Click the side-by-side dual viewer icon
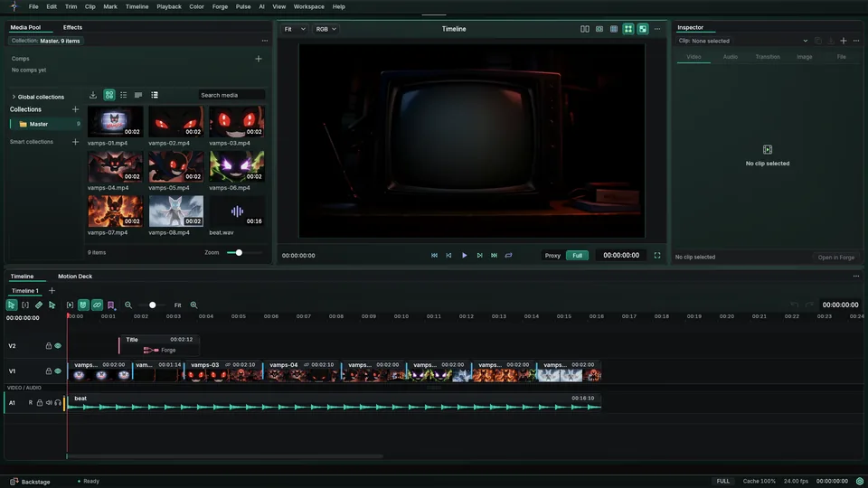This screenshot has height=488, width=868. (585, 29)
